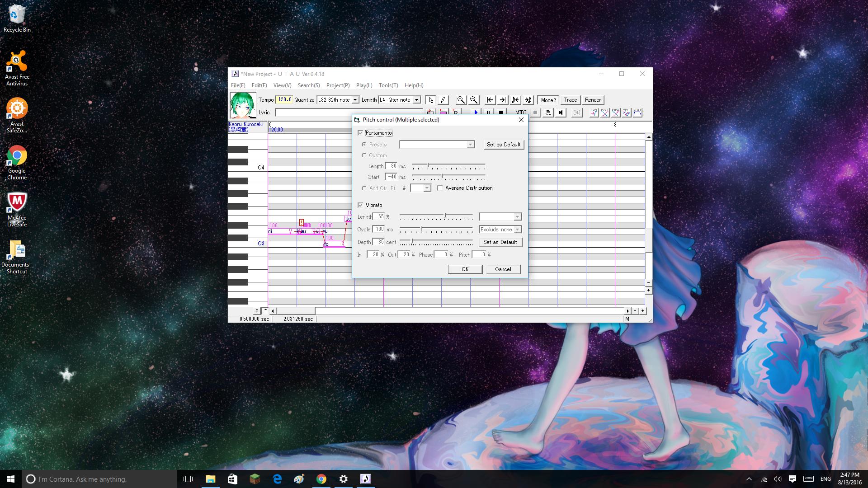Click portamento Set as Default button
Viewport: 868px width, 488px height.
coord(504,145)
